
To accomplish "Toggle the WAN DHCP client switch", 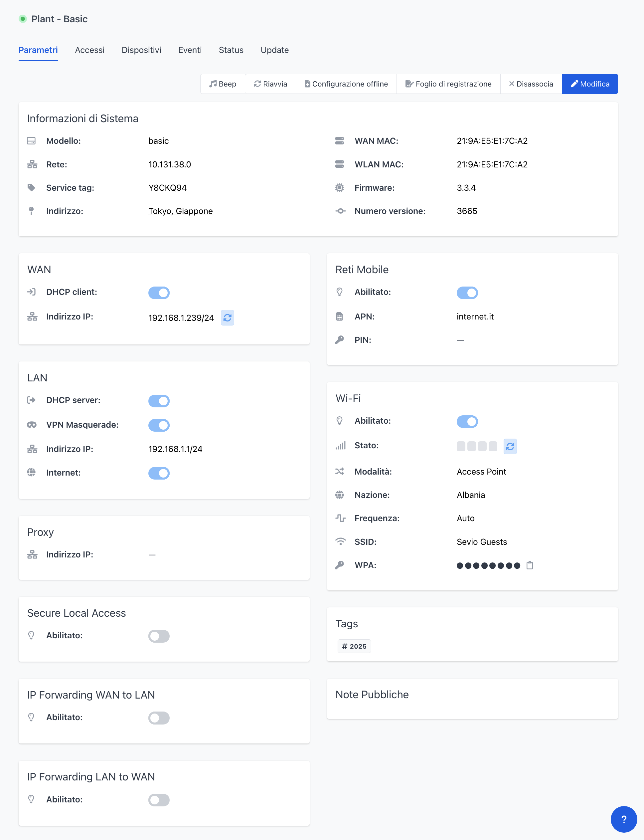I will coord(159,293).
